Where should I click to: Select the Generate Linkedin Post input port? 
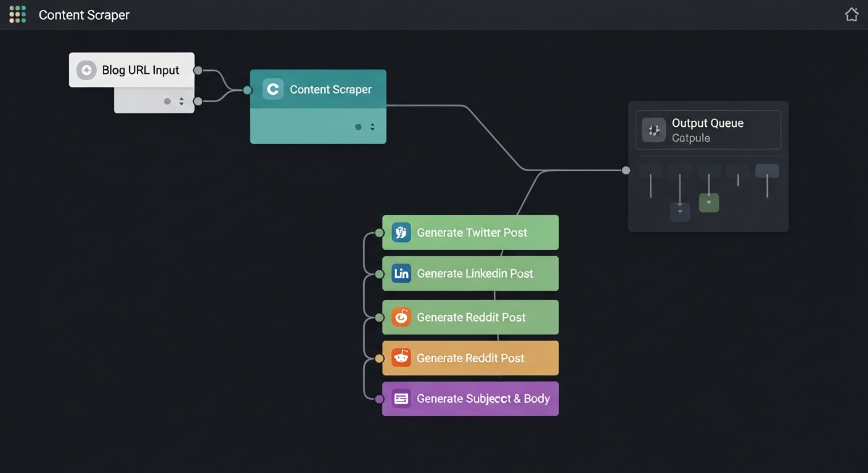(379, 273)
